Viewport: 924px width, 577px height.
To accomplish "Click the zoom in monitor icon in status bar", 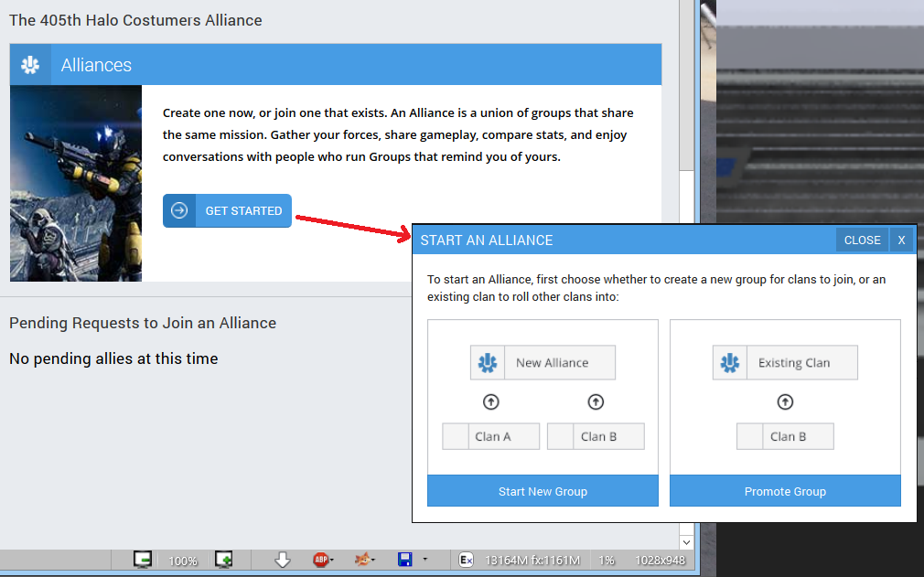I will [x=223, y=560].
